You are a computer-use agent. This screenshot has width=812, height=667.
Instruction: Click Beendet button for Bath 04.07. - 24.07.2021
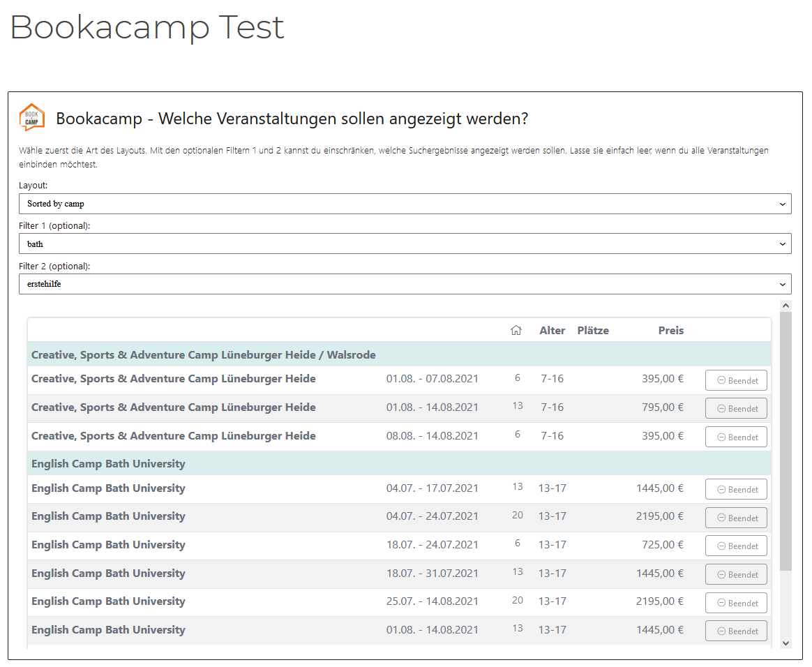736,518
